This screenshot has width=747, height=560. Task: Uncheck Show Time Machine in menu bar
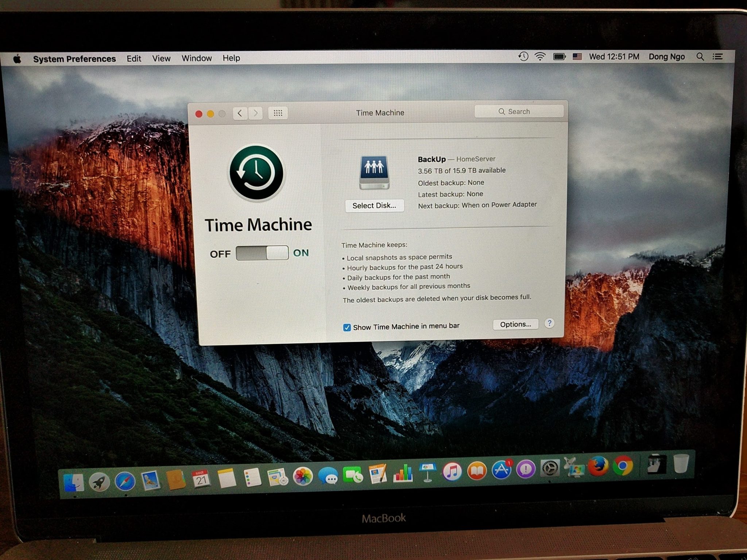[x=347, y=327]
